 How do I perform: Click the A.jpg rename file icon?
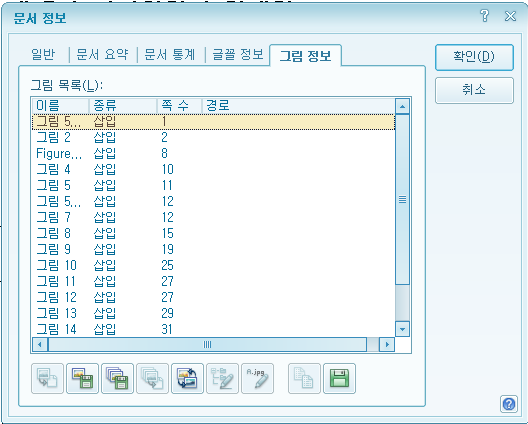coord(258,378)
